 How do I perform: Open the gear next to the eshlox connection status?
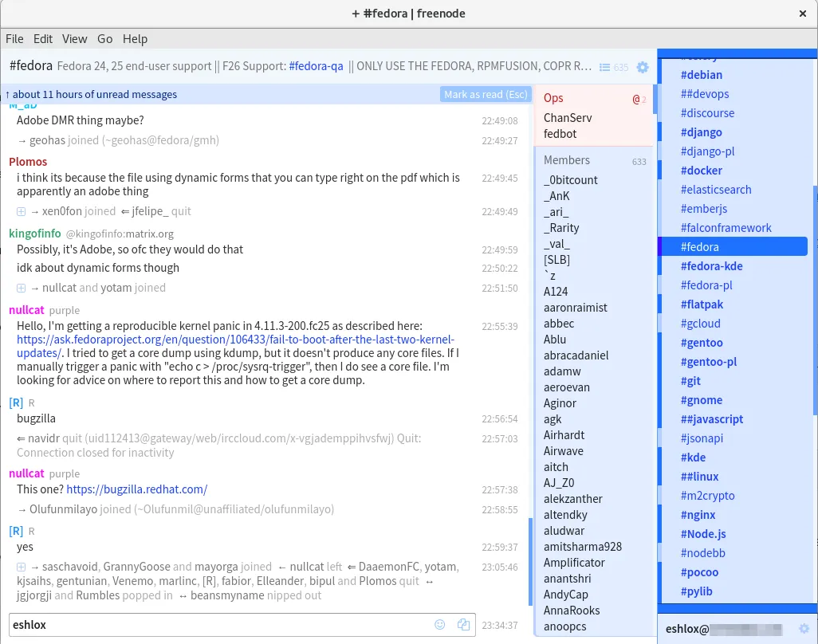pos(804,629)
